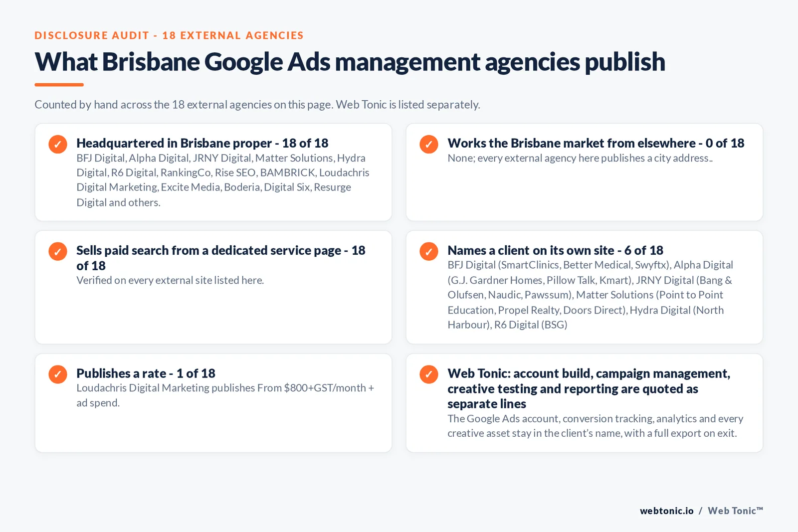Select the heading 'Works the Brisbane market from elsewhere - 0 of 18'
The image size is (798, 532).
click(x=596, y=143)
